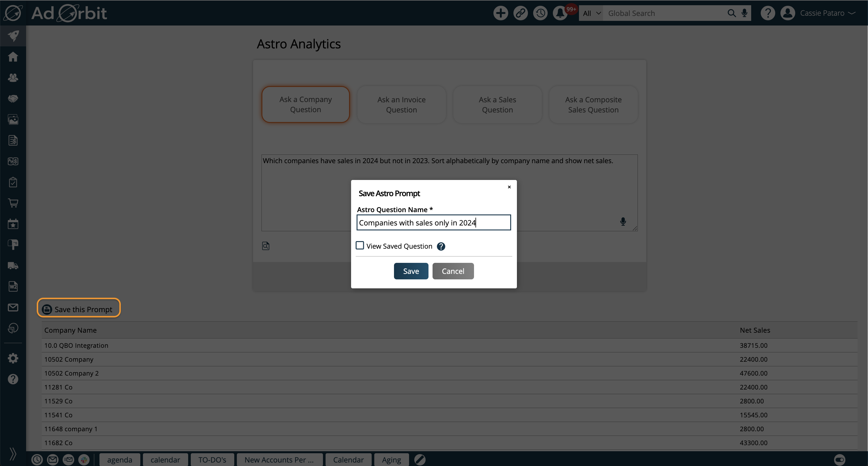Click the Net Sales column header
This screenshot has width=868, height=466.
[755, 330]
